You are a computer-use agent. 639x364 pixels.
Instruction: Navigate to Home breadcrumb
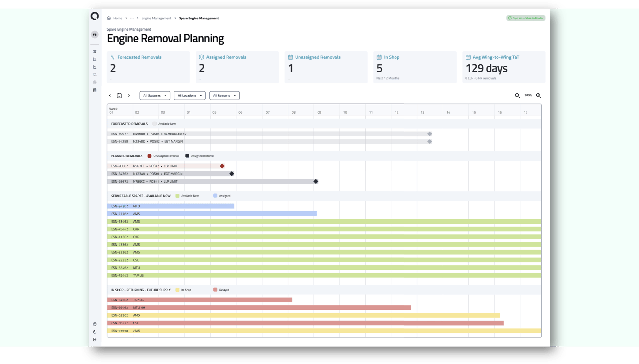(117, 18)
